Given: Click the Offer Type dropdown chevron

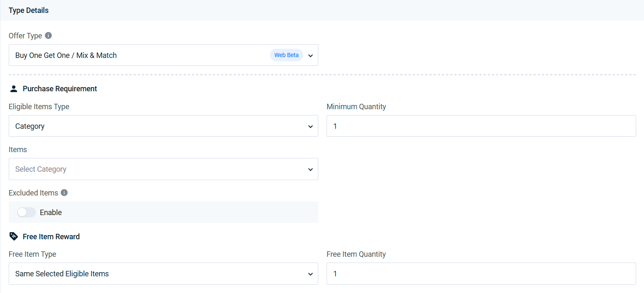Looking at the screenshot, I should (x=310, y=55).
